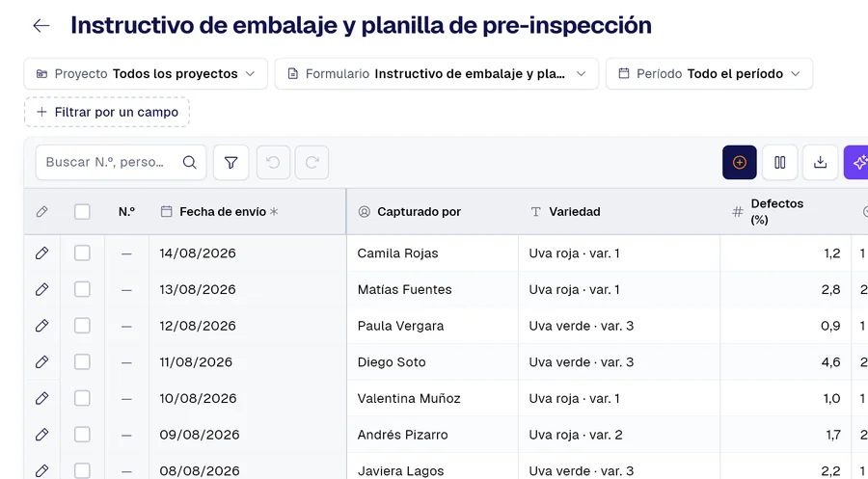Open the Formulario selector dropdown
This screenshot has width=868, height=479.
(437, 73)
